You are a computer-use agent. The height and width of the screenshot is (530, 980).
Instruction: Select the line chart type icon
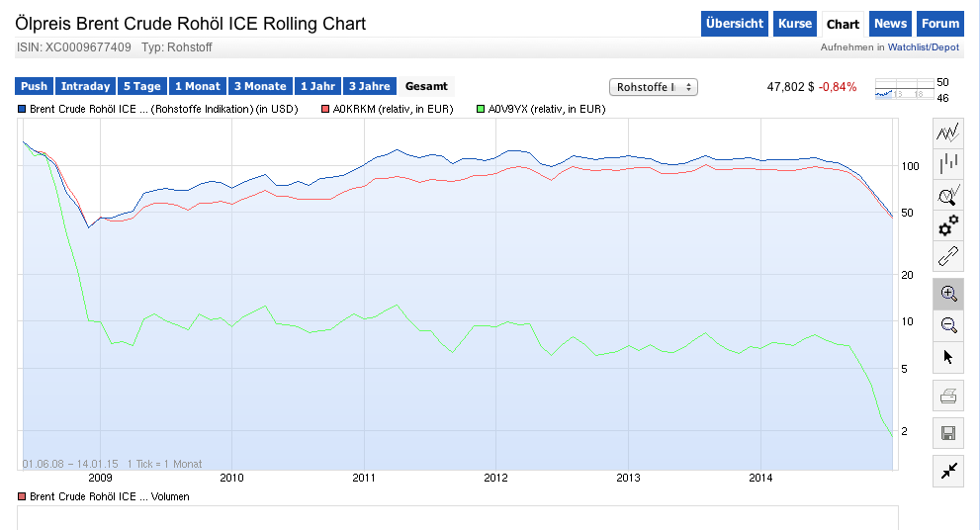948,132
